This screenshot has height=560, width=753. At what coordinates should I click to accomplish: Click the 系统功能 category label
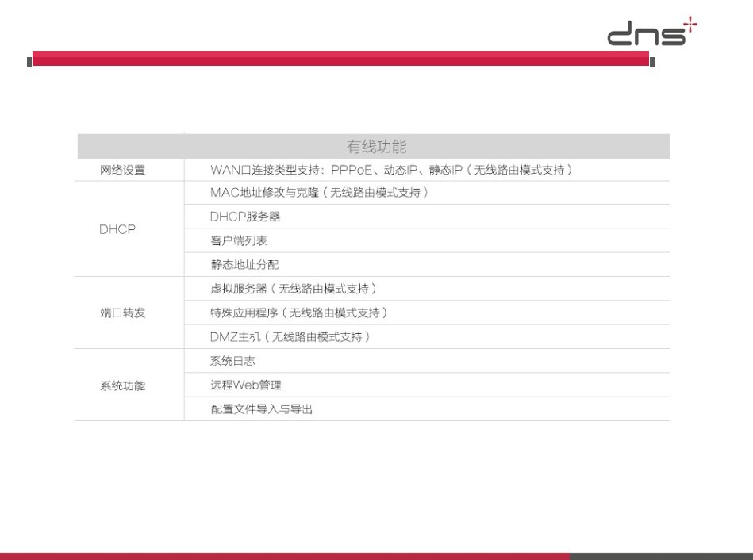pos(123,386)
